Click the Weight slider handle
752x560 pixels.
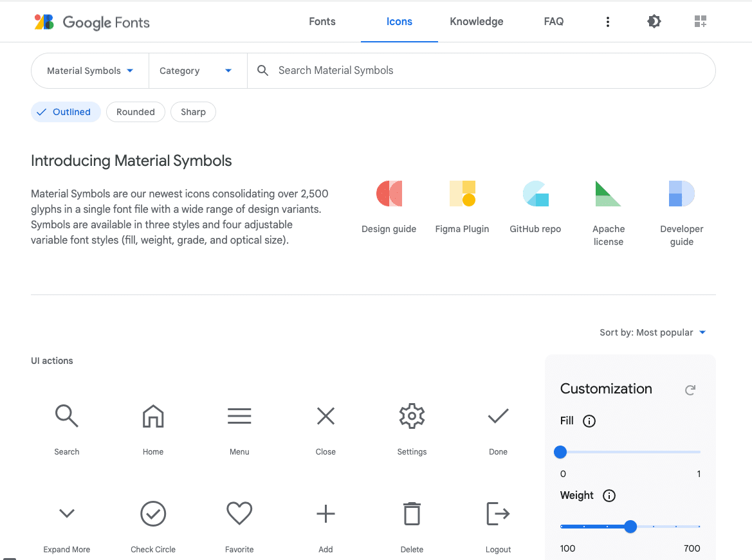click(x=630, y=527)
